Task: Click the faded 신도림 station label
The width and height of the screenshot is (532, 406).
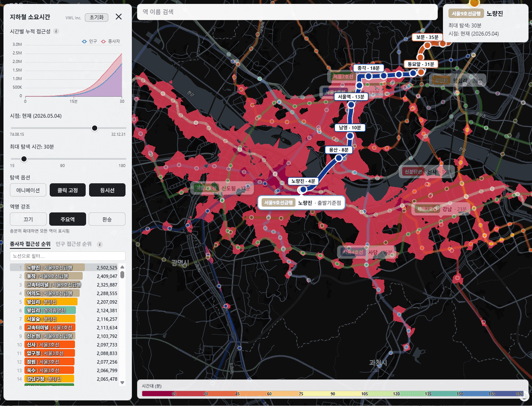Action: point(221,188)
